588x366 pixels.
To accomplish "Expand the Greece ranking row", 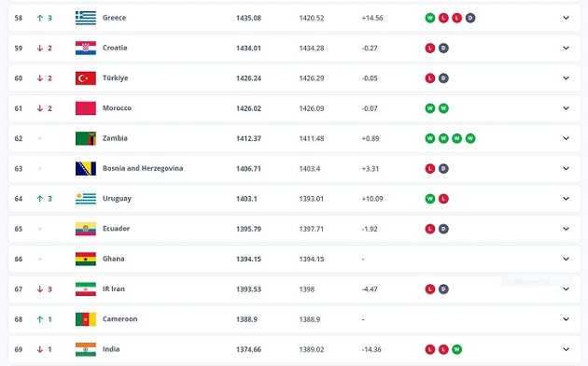I will click(566, 18).
